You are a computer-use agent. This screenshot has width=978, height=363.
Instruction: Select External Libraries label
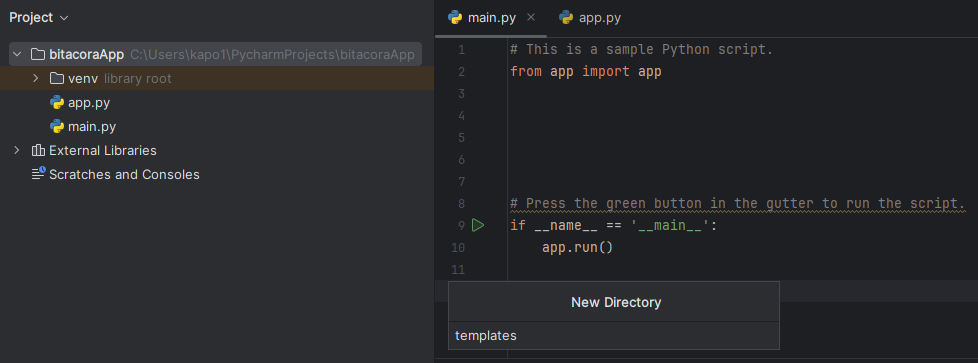click(103, 150)
